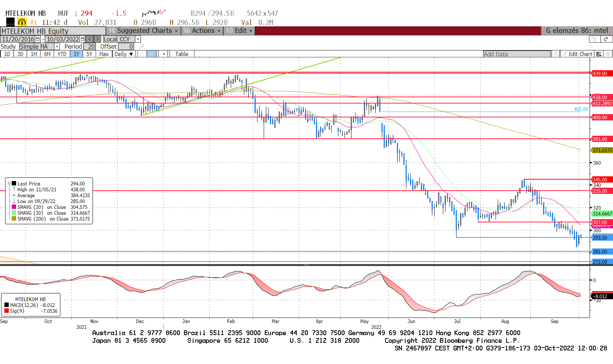Click the 405.00 annotation label
613x364 pixels.
pyautogui.click(x=581, y=109)
